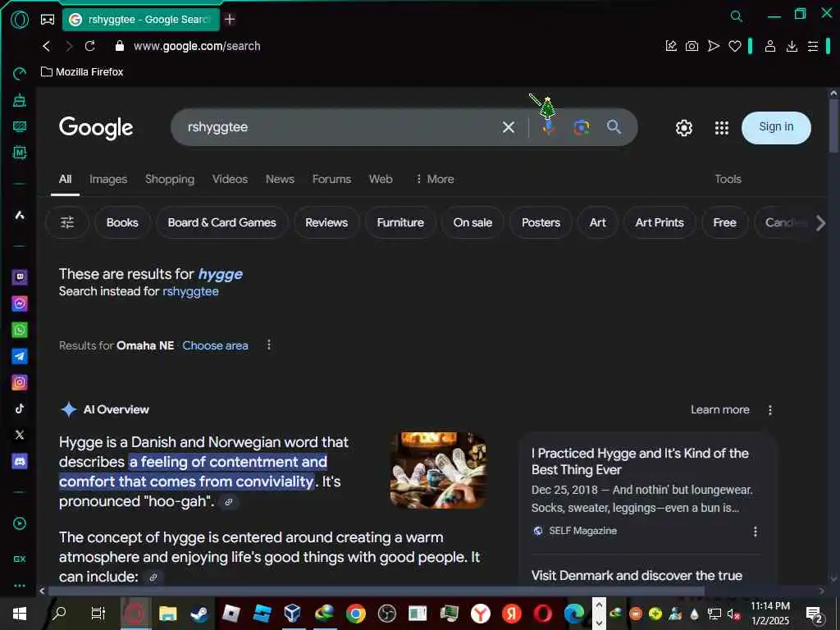The image size is (840, 630).
Task: Open Google apps grid
Action: 722,127
